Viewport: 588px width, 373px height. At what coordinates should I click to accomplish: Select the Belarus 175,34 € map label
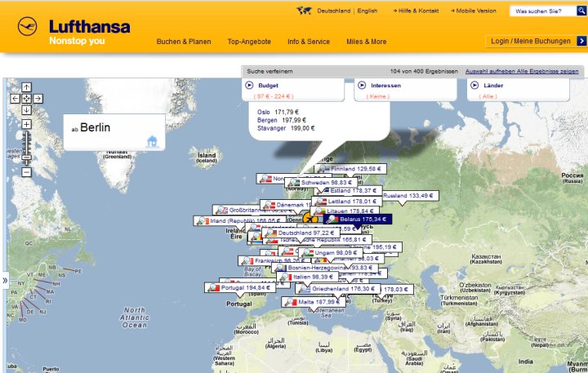(x=358, y=219)
